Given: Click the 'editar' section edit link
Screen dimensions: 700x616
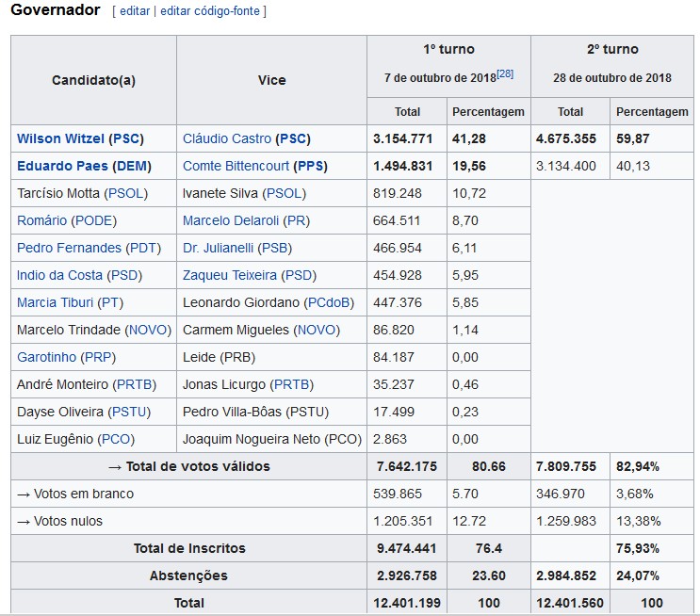Looking at the screenshot, I should click(134, 11).
